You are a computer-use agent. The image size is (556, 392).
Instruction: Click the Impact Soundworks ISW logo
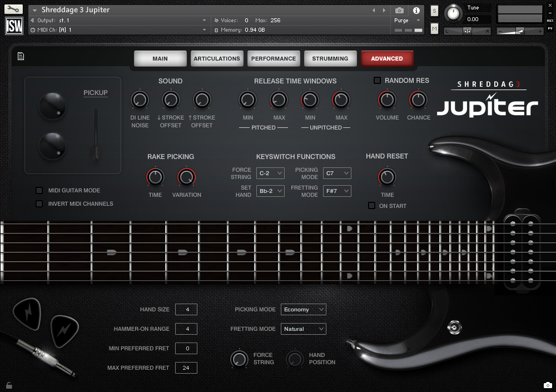[x=14, y=25]
